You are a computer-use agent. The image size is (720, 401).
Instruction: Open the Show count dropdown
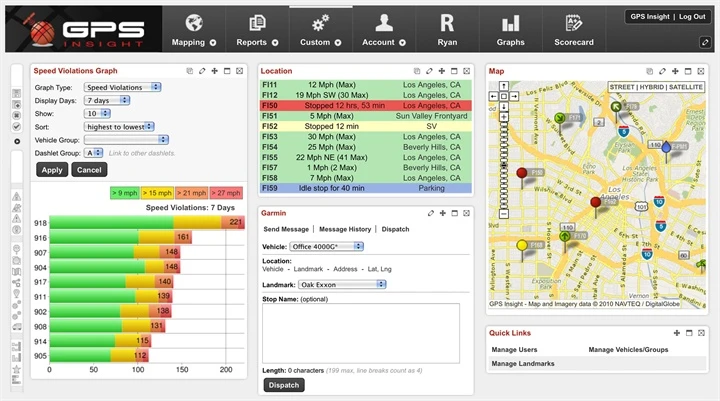tap(97, 113)
